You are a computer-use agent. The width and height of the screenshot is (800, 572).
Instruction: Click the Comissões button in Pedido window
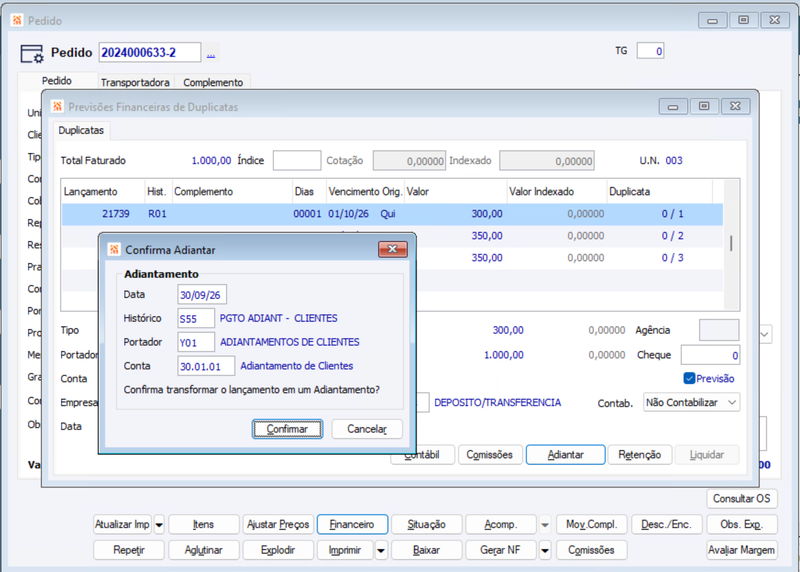click(x=592, y=551)
